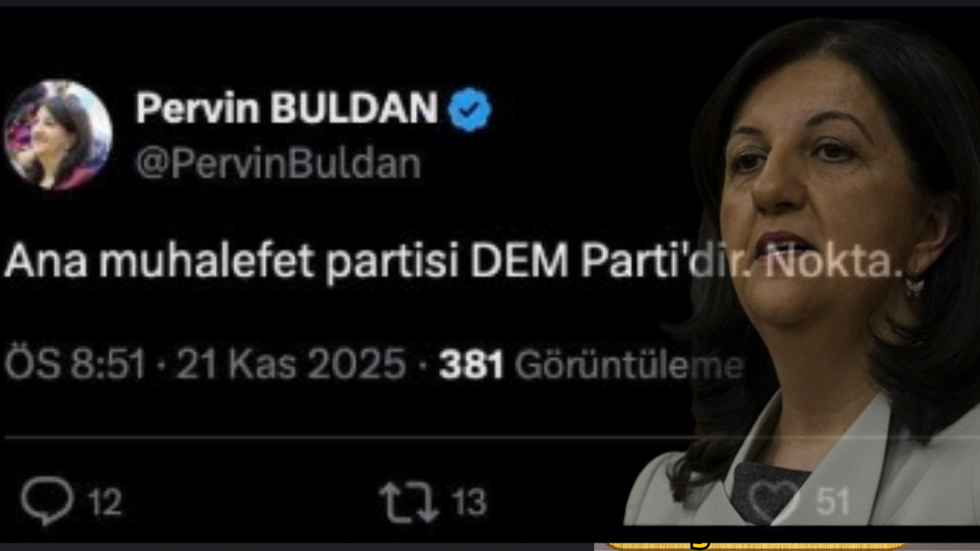The width and height of the screenshot is (980, 551).
Task: Select the date 21 Kas 2025
Action: [x=291, y=365]
